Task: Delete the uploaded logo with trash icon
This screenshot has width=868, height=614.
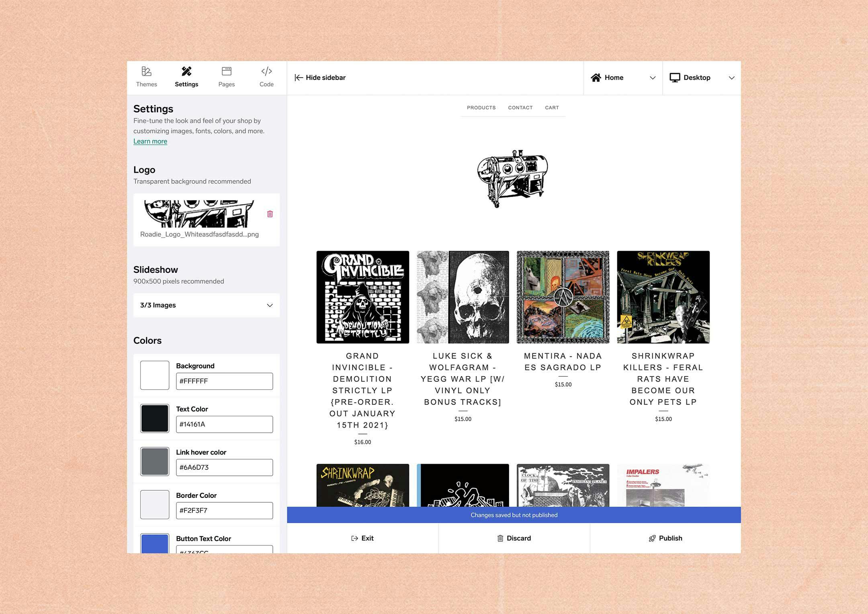Action: pos(270,214)
